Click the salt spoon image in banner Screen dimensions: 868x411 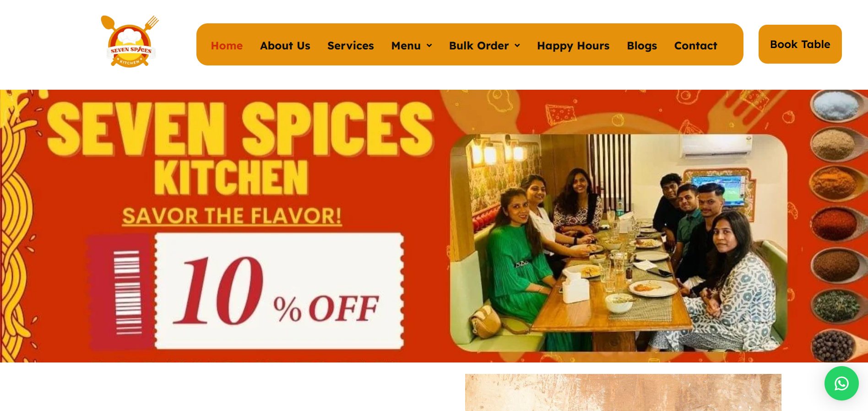(836, 105)
